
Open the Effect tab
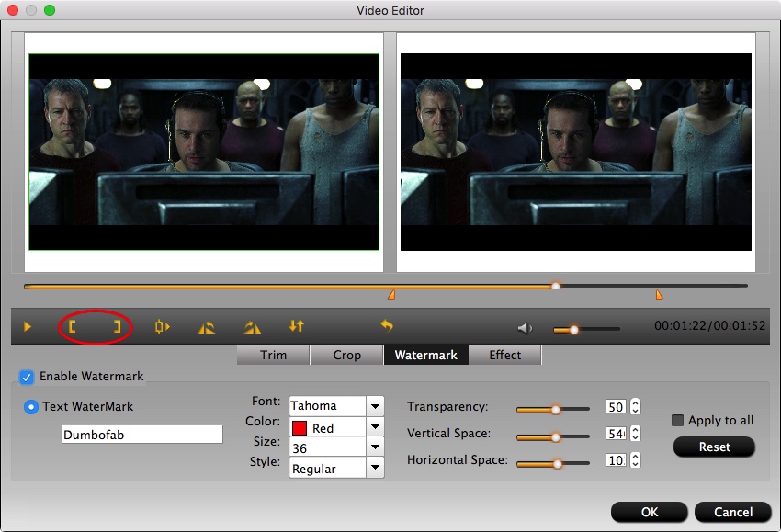pyautogui.click(x=504, y=355)
